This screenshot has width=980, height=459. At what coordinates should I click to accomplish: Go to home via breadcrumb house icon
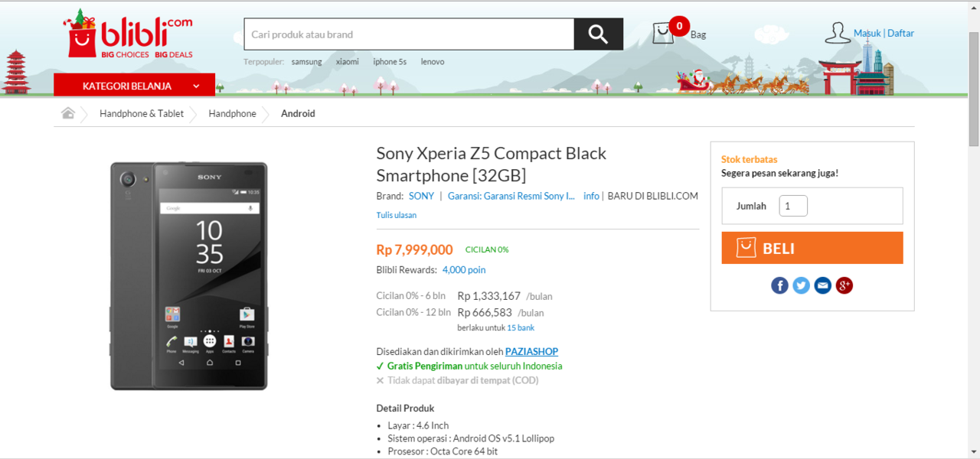tap(68, 113)
